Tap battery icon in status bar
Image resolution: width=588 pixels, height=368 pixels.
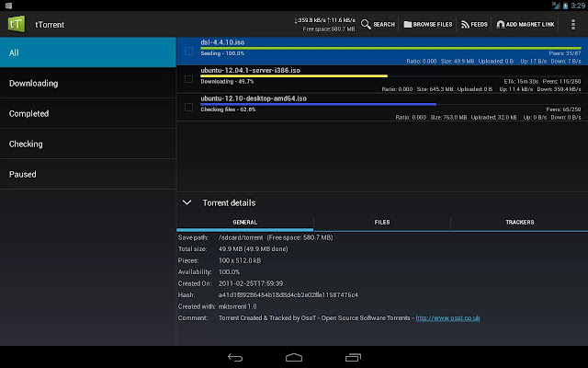(x=565, y=6)
